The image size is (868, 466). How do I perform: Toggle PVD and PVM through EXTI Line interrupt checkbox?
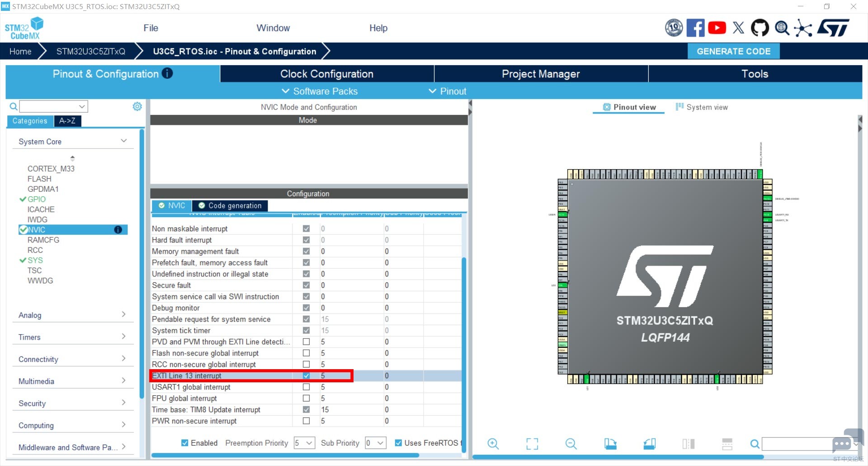[x=306, y=342]
